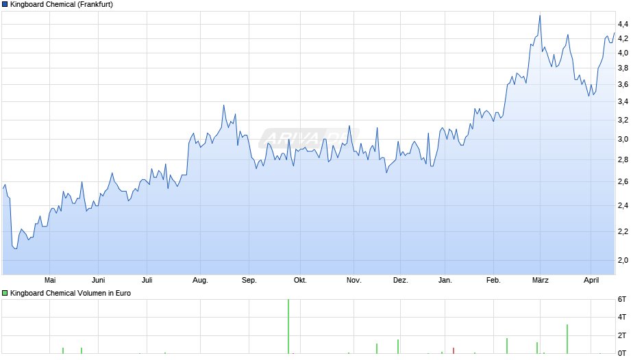Click the blue Kingboard Chemical legend square
The height and width of the screenshot is (360, 644).
point(5,5)
